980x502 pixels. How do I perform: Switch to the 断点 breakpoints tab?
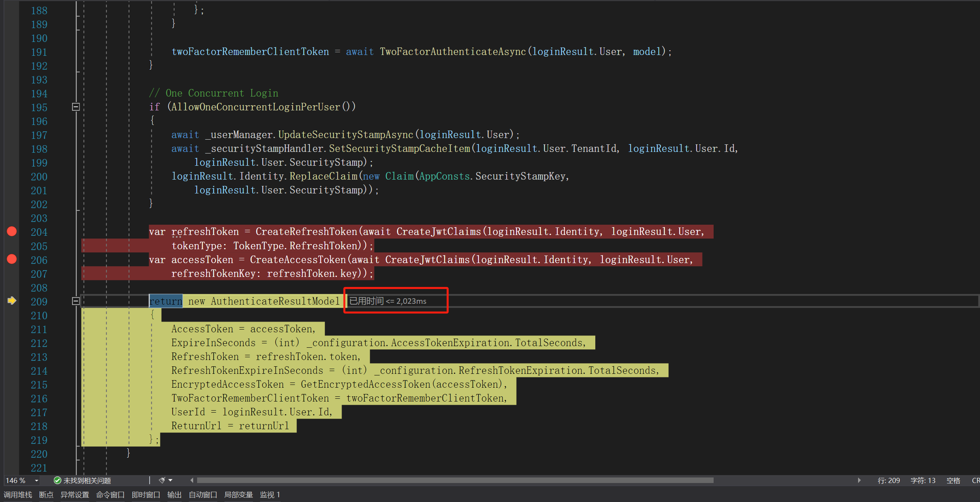[46, 494]
